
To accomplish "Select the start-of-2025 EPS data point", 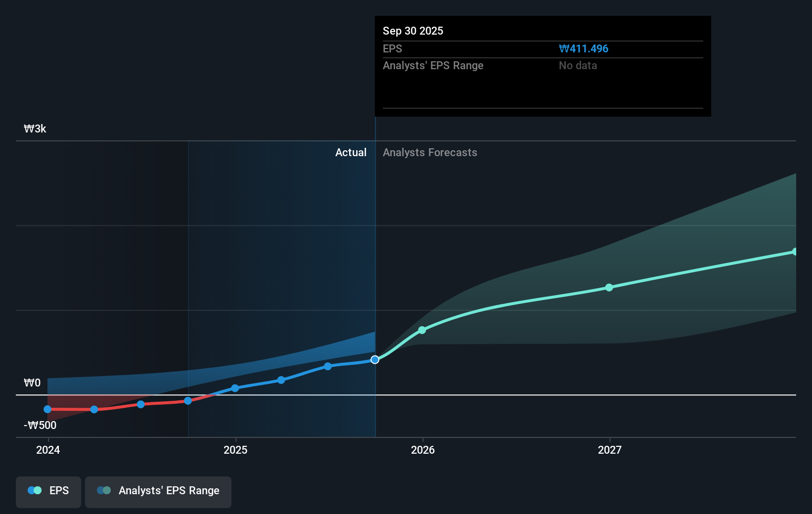I will pyautogui.click(x=235, y=388).
